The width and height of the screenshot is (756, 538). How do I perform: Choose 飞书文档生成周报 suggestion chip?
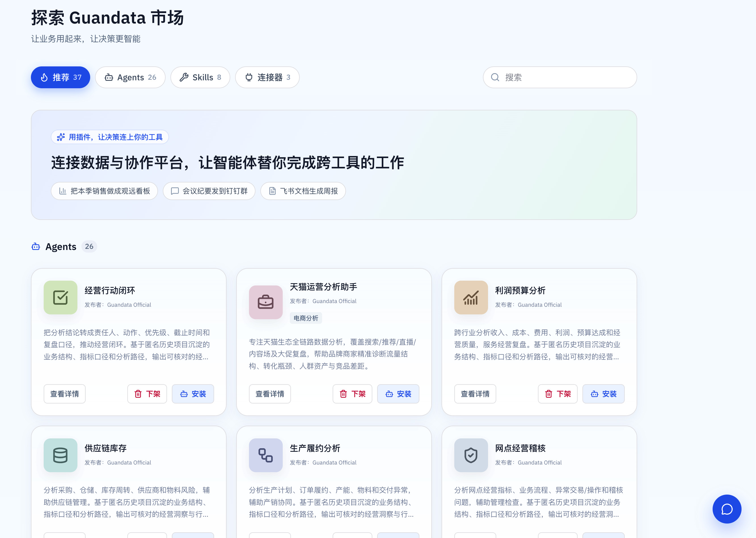[x=303, y=191]
